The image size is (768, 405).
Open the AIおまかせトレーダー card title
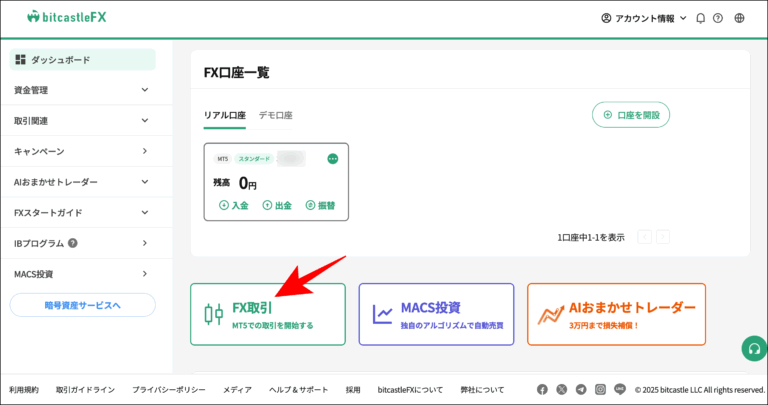(632, 308)
